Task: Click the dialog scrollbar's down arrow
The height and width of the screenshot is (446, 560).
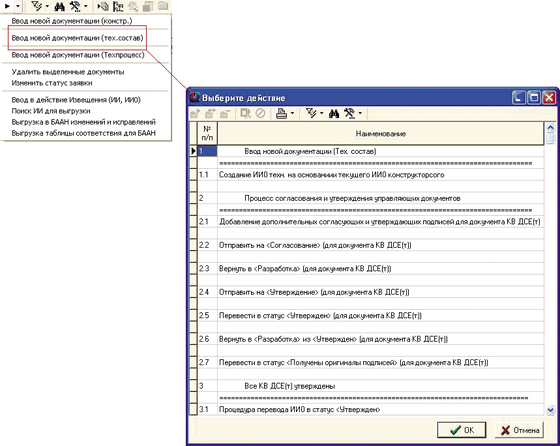Action: click(x=550, y=410)
